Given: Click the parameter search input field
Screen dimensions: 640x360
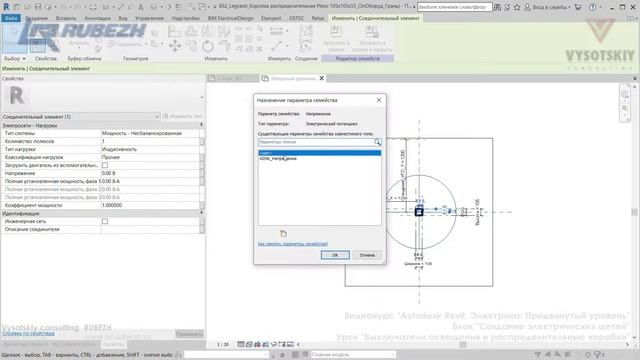Looking at the screenshot, I should (x=316, y=142).
